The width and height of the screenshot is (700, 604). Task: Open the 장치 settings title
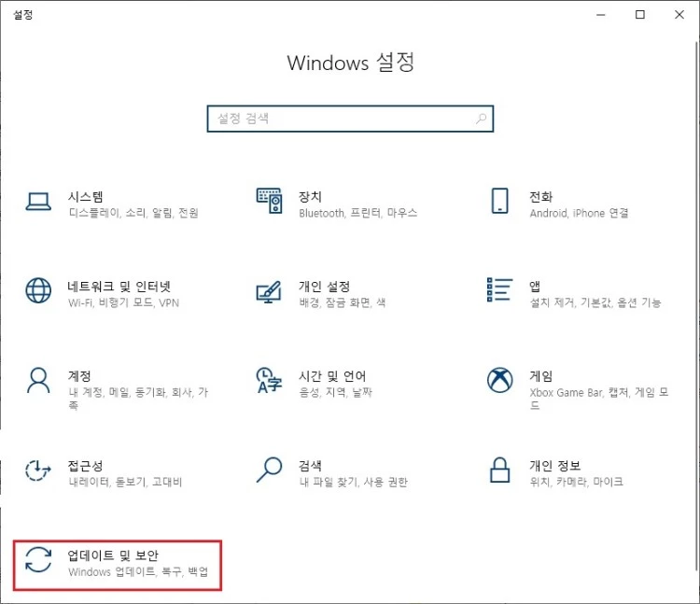(x=310, y=196)
